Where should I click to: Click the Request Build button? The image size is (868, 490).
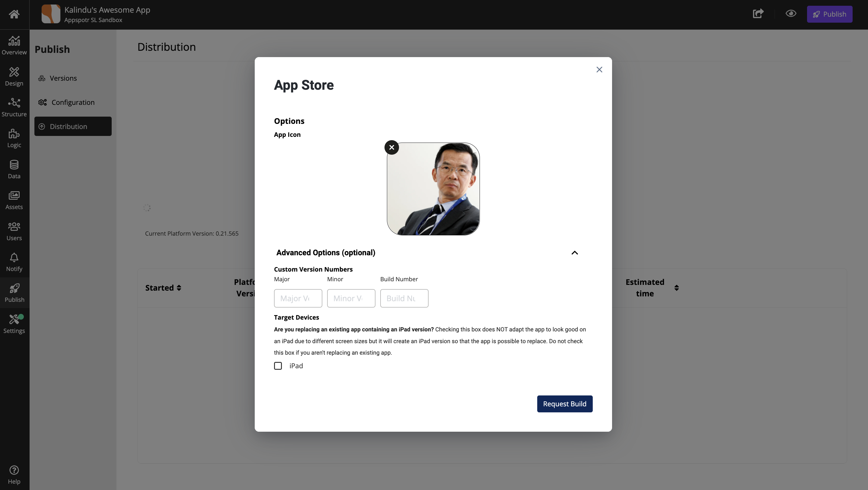coord(565,404)
